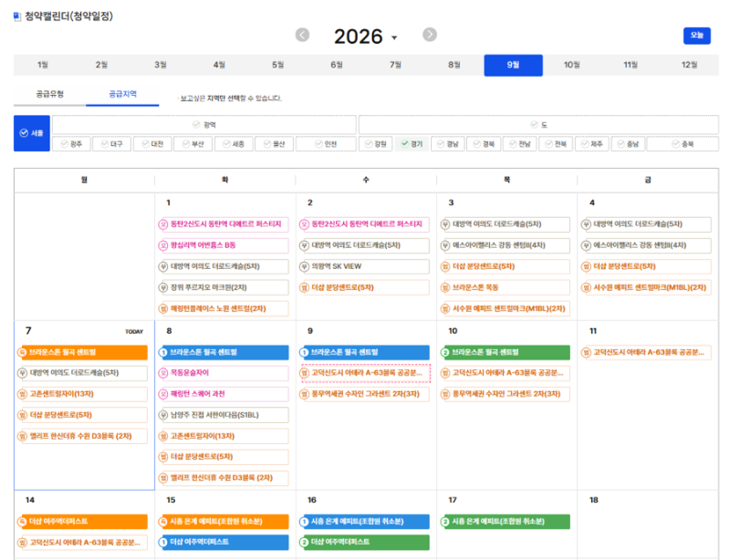Check the 인천 region filter

[x=326, y=144]
